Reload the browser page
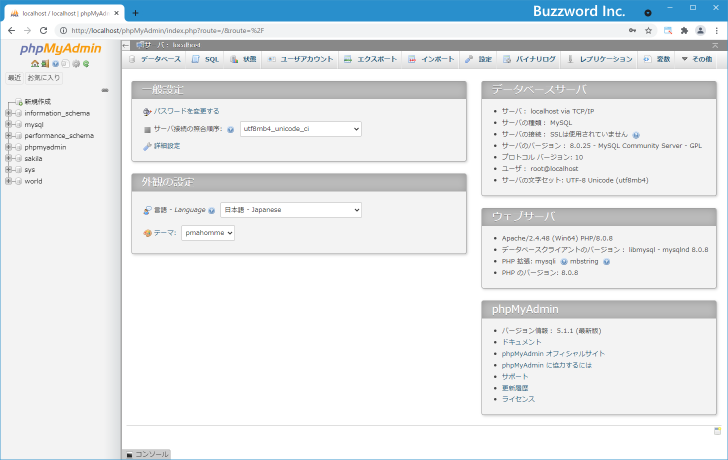 [44, 31]
